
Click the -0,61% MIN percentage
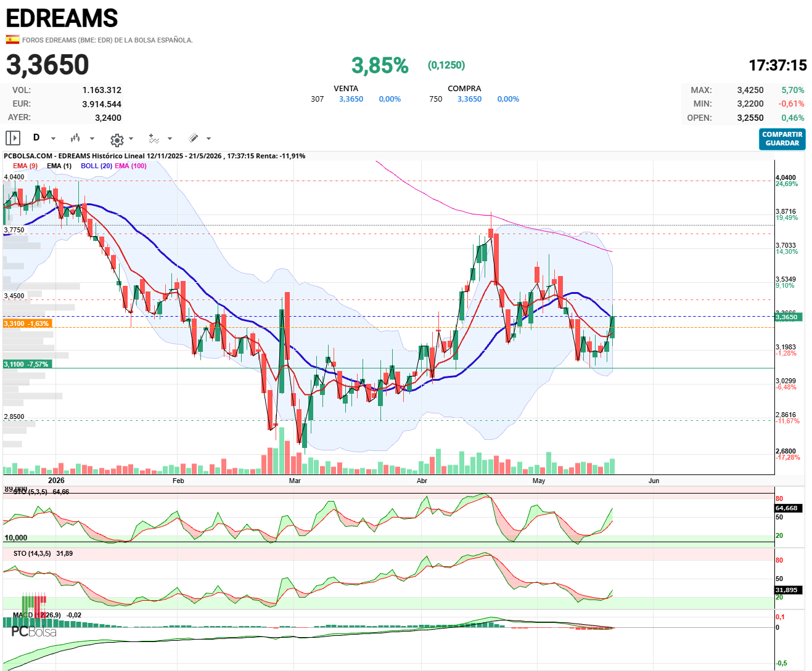[x=791, y=104]
